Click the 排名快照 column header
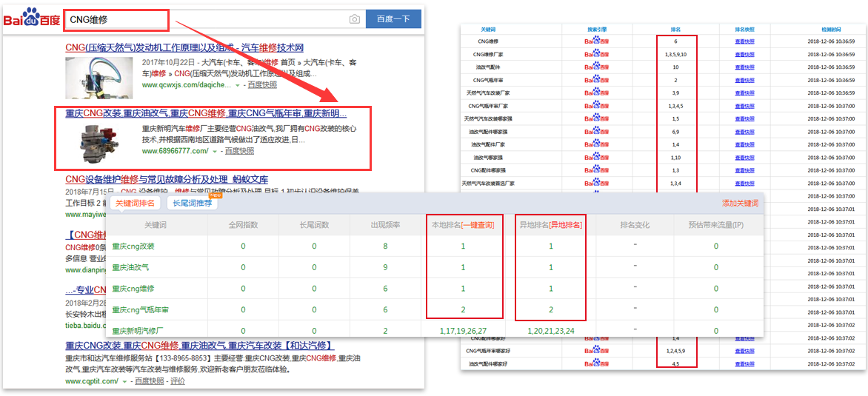 [x=744, y=30]
